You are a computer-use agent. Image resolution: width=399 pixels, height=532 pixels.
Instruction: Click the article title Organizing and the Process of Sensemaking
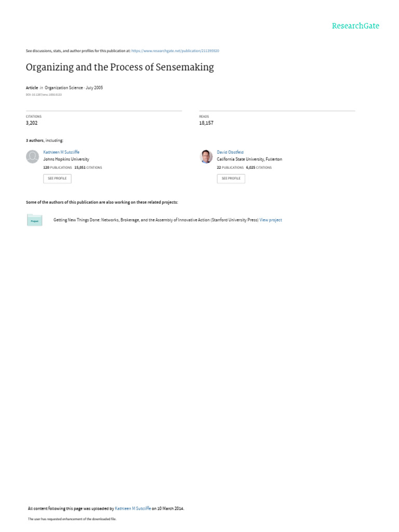120,67
